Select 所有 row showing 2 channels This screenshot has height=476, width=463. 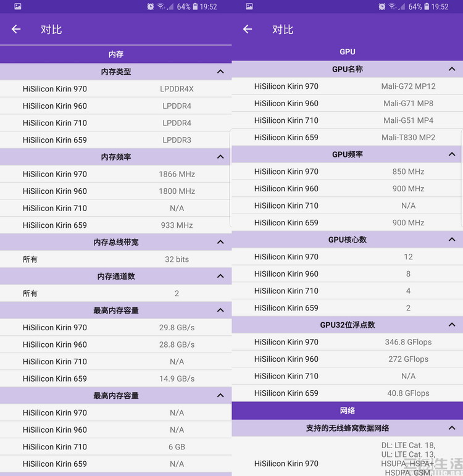(x=115, y=293)
